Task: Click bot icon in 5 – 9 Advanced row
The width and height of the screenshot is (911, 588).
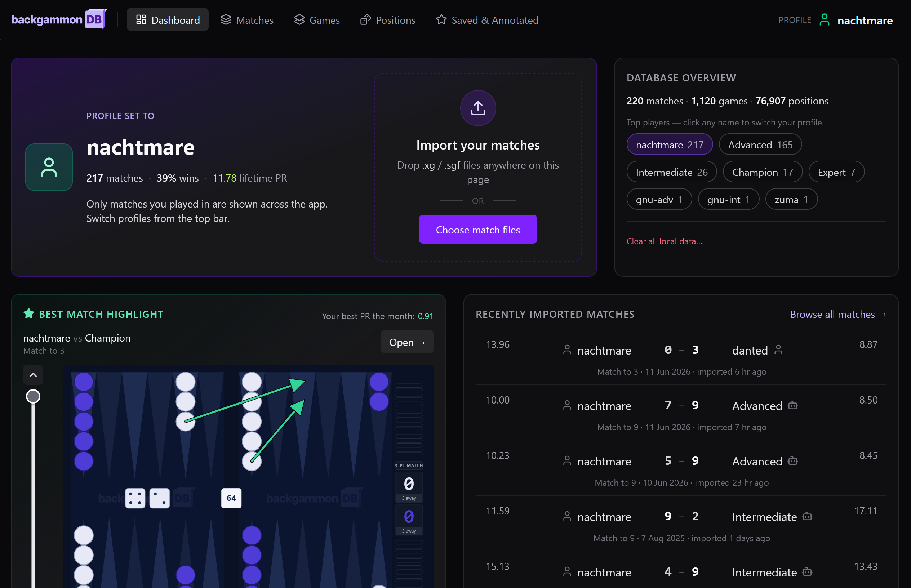Action: click(793, 460)
